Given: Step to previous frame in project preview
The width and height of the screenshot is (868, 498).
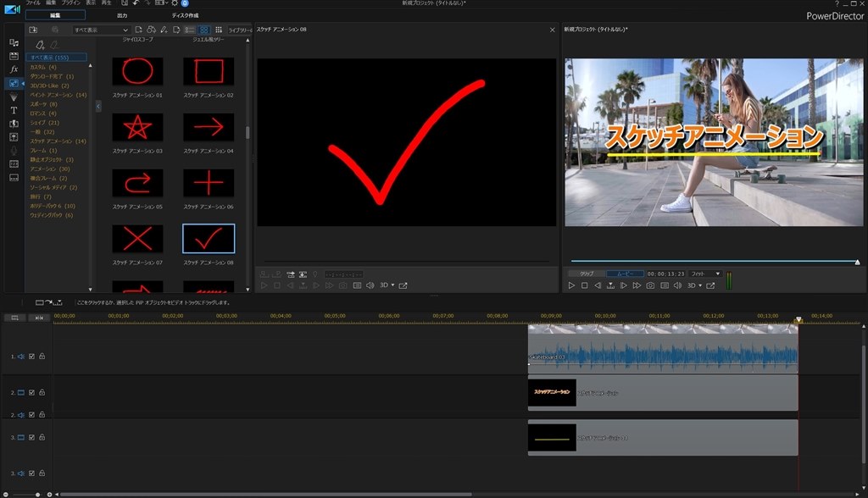Looking at the screenshot, I should [598, 285].
